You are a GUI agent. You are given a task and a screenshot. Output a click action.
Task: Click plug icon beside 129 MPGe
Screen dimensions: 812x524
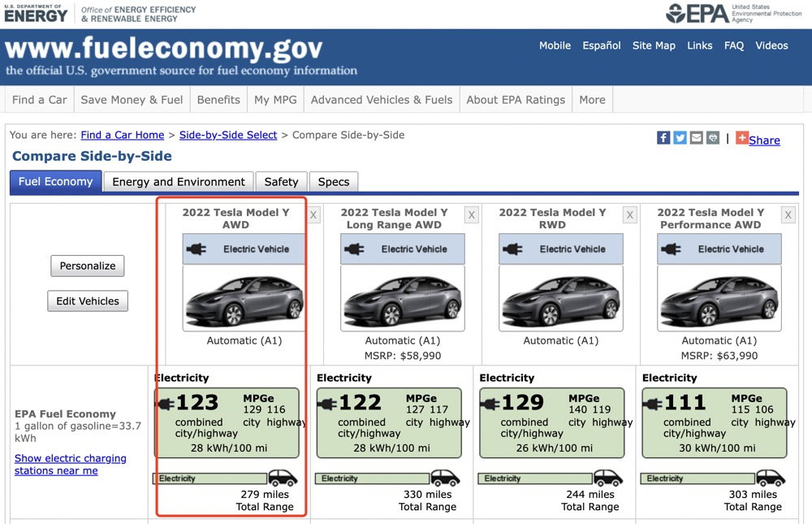(490, 404)
